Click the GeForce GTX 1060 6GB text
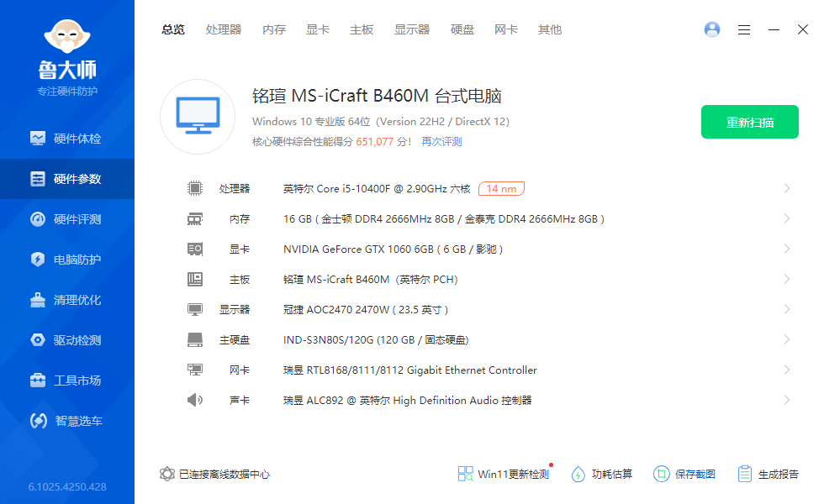824x504 pixels. (x=394, y=249)
